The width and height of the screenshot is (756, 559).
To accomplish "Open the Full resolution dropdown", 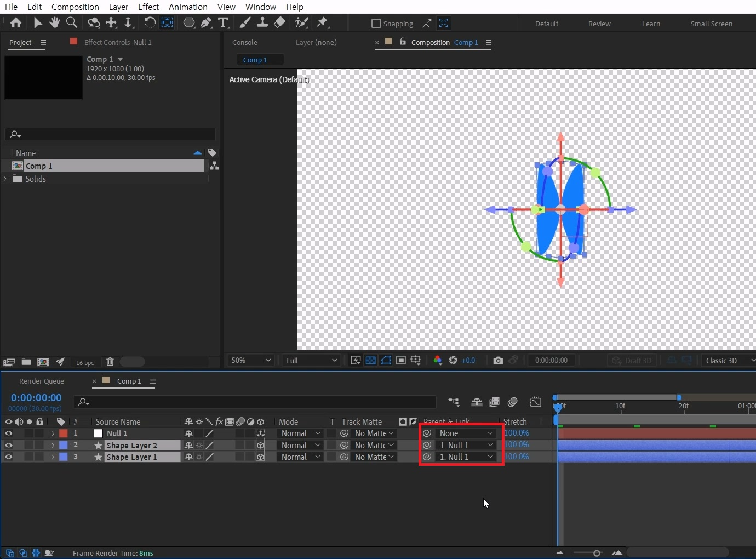I will (x=311, y=361).
